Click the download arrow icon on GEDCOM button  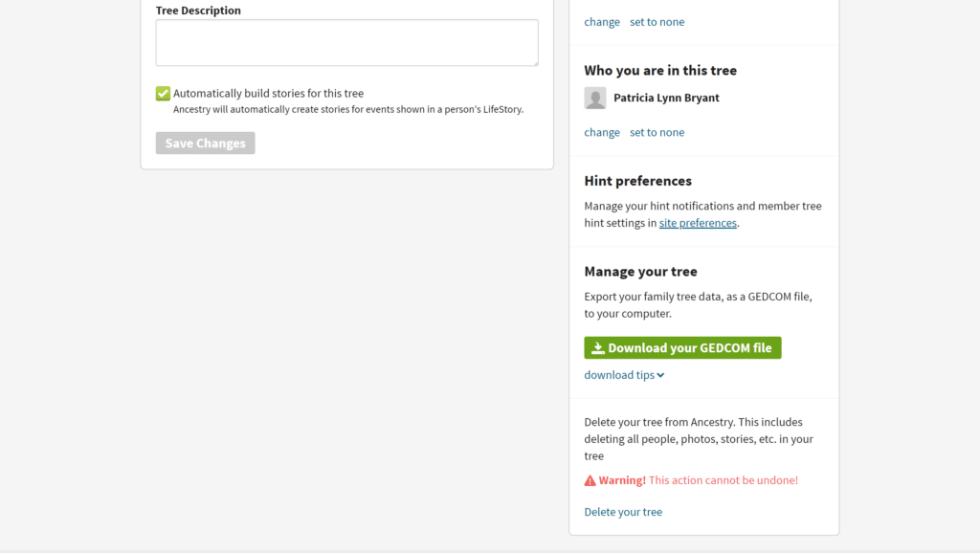click(x=598, y=347)
